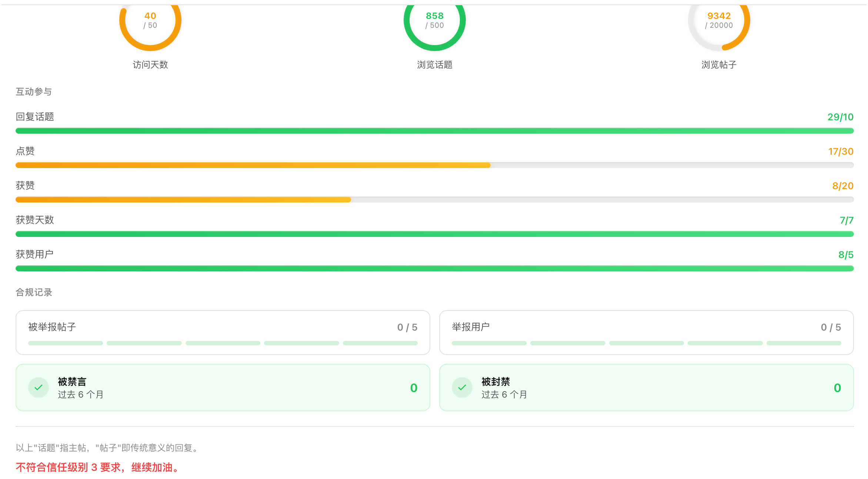Image resolution: width=868 pixels, height=479 pixels.
Task: Click the 被举报帖子 label
Action: (52, 327)
